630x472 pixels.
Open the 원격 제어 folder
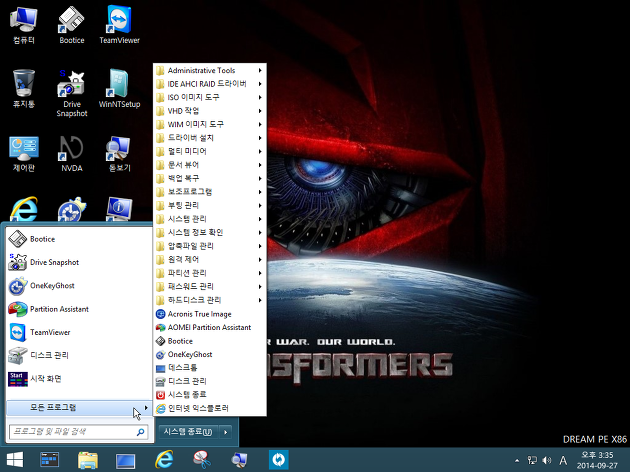pyautogui.click(x=210, y=260)
